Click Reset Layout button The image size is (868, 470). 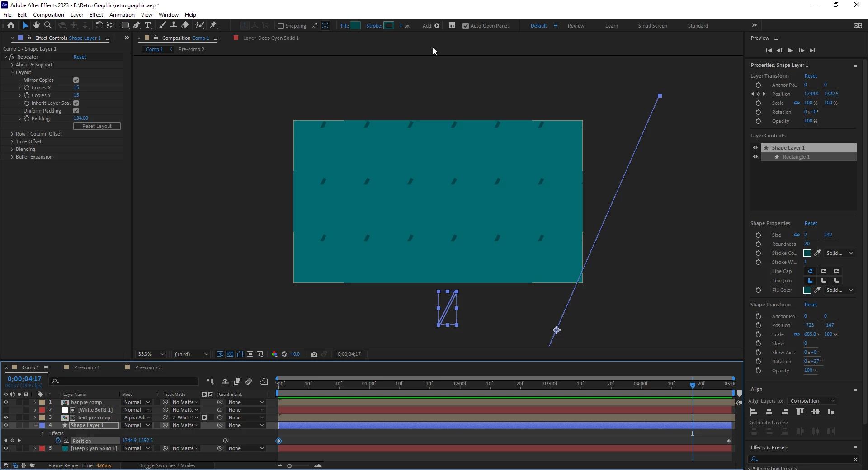pyautogui.click(x=97, y=126)
